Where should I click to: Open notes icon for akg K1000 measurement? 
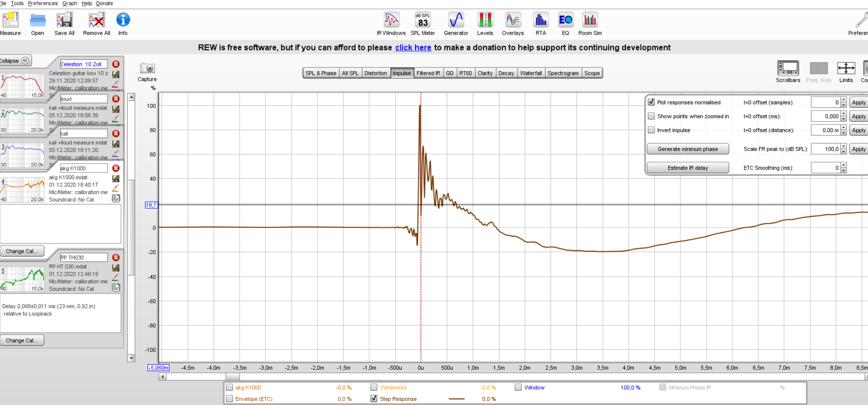(x=116, y=198)
